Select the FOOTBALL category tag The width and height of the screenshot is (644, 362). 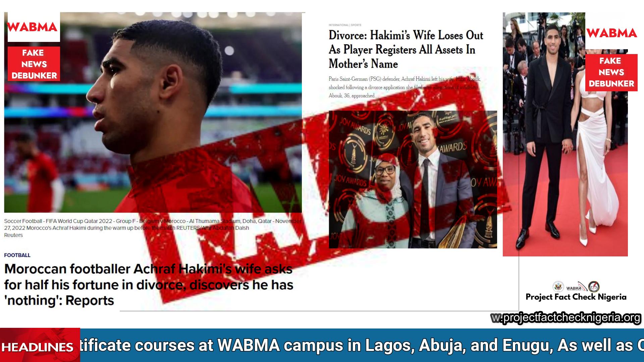click(x=17, y=255)
